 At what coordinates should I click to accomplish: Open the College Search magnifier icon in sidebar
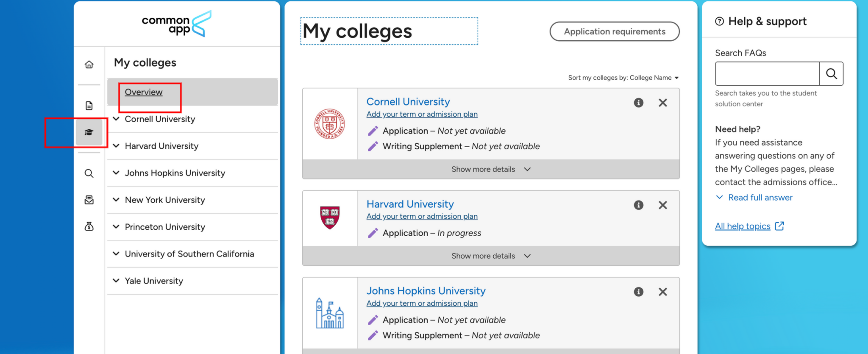tap(89, 173)
